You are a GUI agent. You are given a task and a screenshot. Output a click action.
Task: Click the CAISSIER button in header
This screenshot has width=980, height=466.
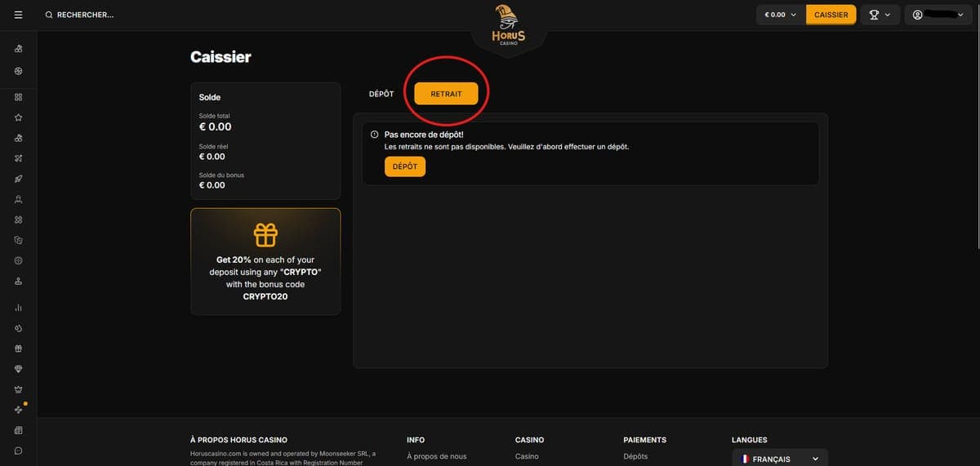pos(831,15)
